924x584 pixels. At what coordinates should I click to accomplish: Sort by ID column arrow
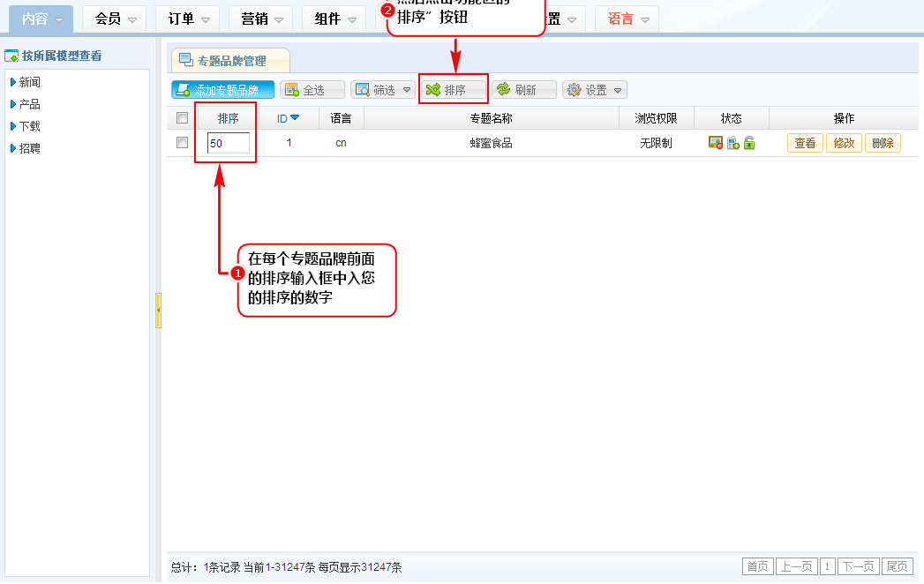295,117
